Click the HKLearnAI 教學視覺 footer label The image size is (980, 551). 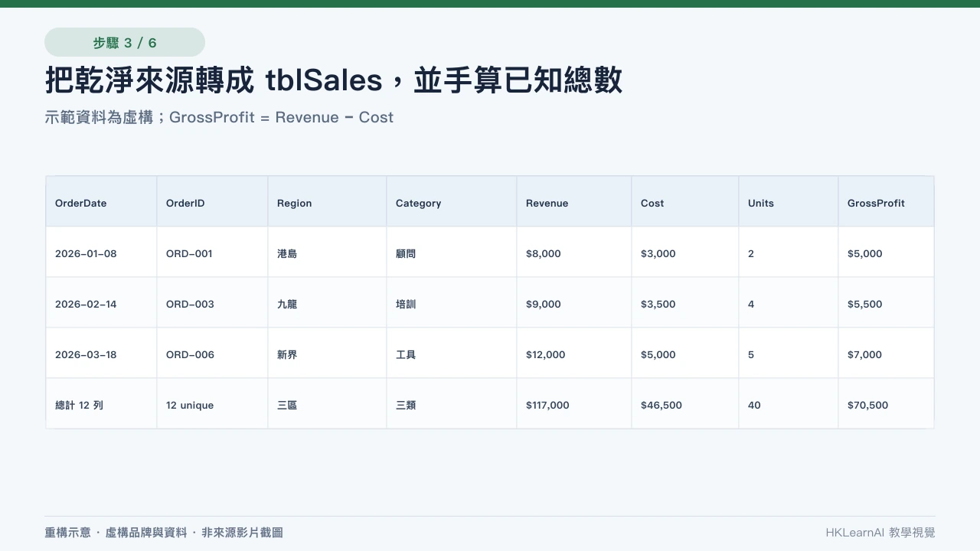[x=880, y=532]
